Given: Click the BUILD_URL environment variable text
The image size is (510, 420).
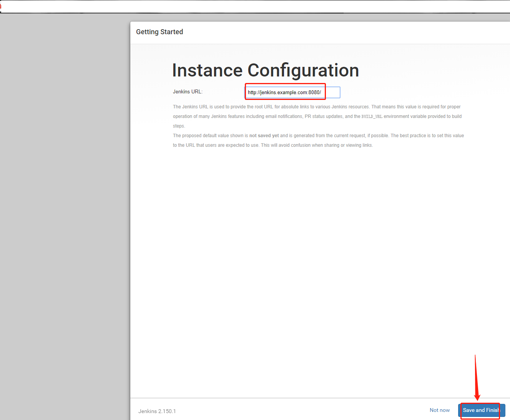Looking at the screenshot, I should point(372,116).
